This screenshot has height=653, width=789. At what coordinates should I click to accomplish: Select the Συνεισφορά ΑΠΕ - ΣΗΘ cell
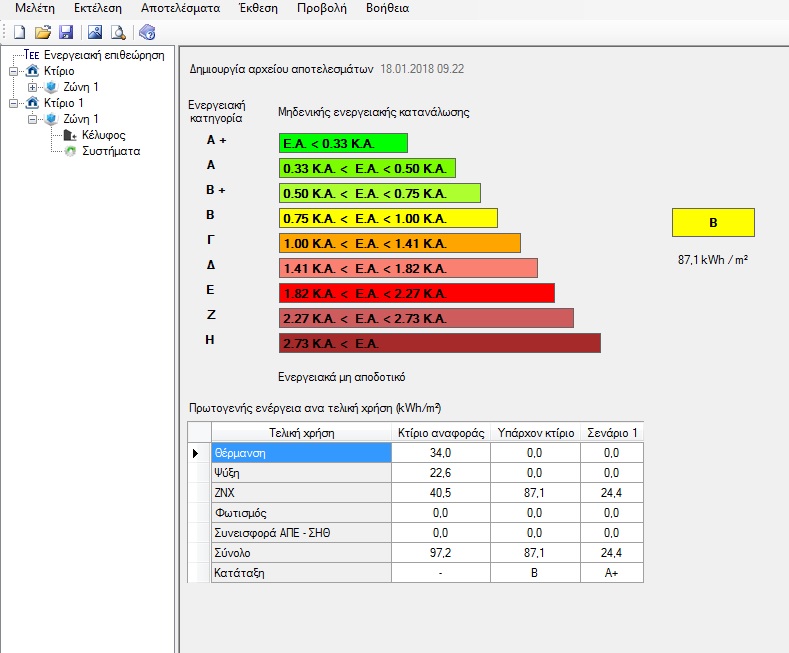(301, 533)
